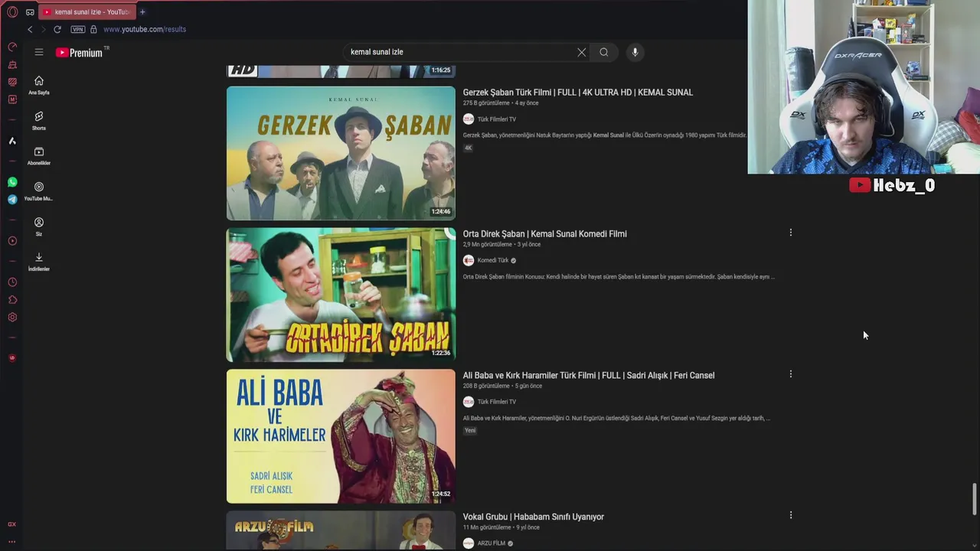Viewport: 980px width, 551px height.
Task: Open the M icon in Opera sidebar
Action: click(12, 99)
